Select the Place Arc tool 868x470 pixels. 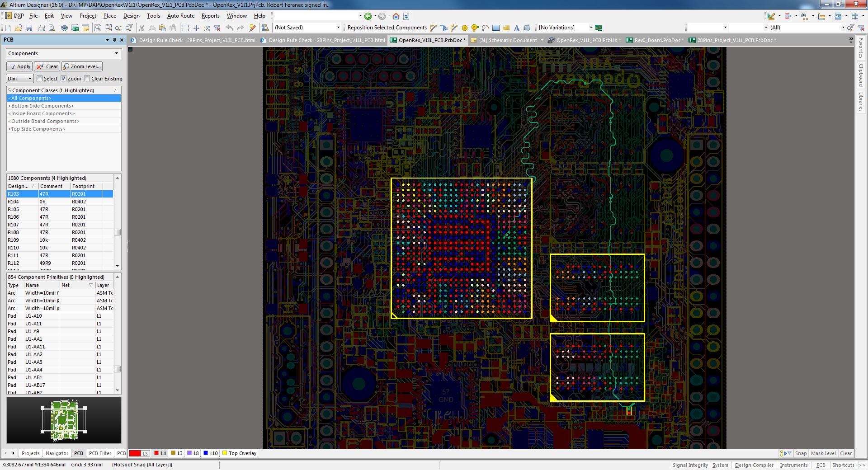coord(485,28)
